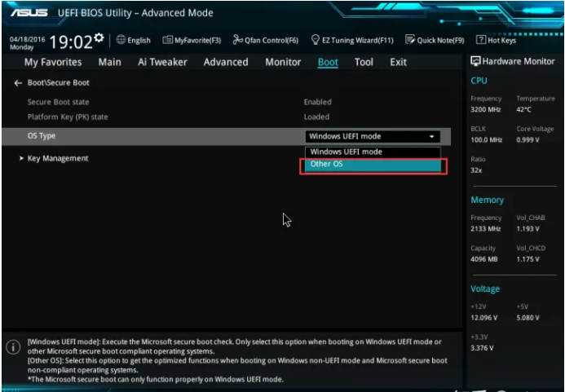Click the Qfan Control fan icon
The image size is (565, 392).
237,40
